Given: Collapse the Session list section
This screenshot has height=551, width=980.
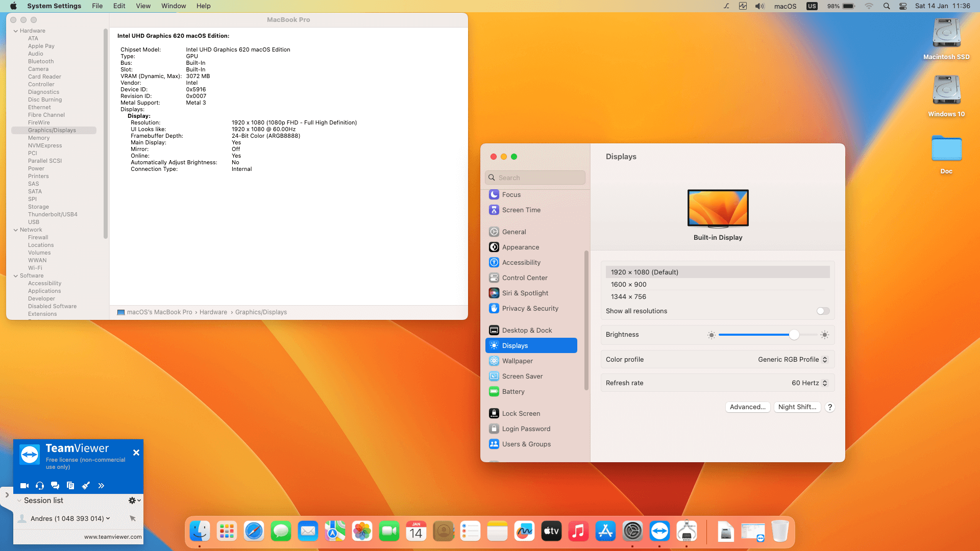Looking at the screenshot, I should coord(19,500).
